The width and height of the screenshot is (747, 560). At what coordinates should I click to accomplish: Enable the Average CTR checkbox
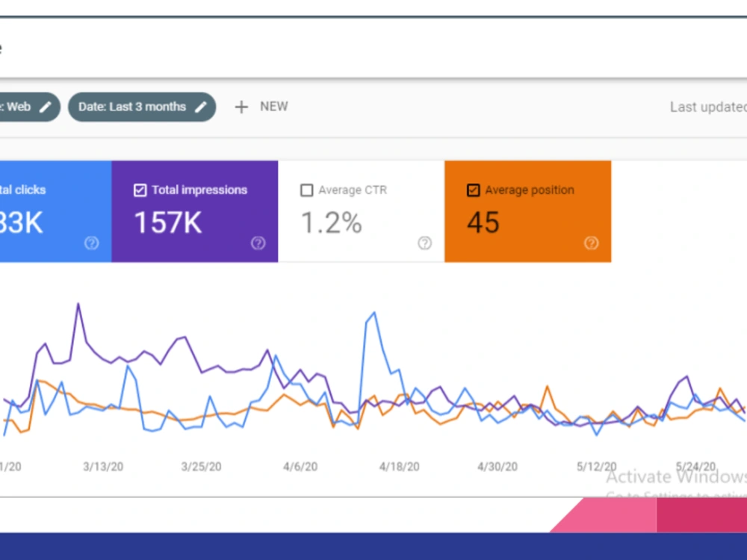(307, 190)
